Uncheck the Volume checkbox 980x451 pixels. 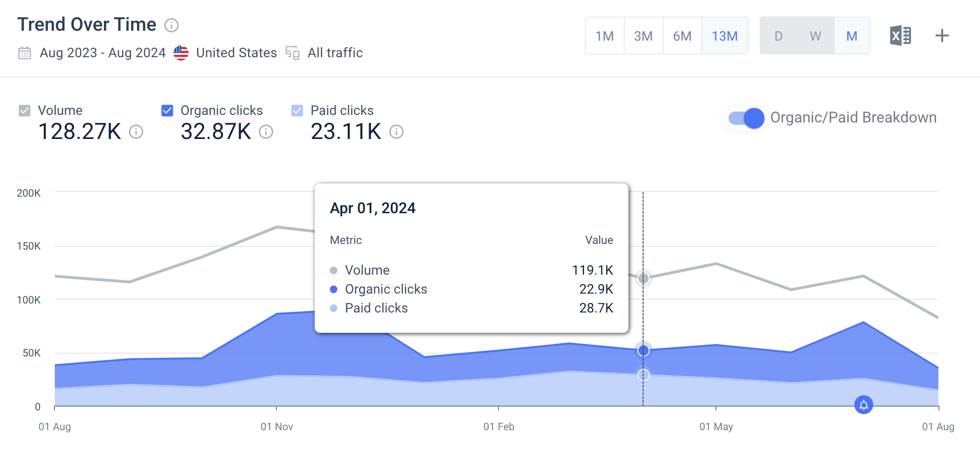pos(25,111)
